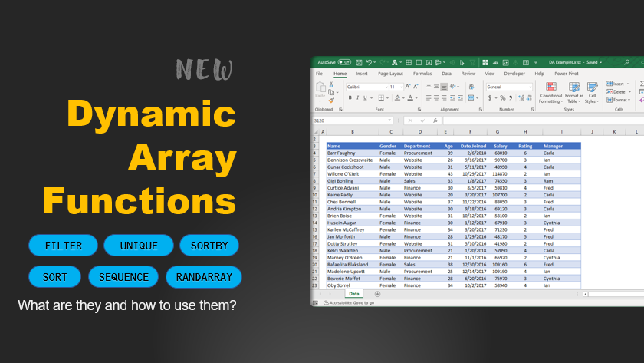Screen dimensions: 644x363
Task: Click the Undo arrow icon
Action: pos(369,62)
